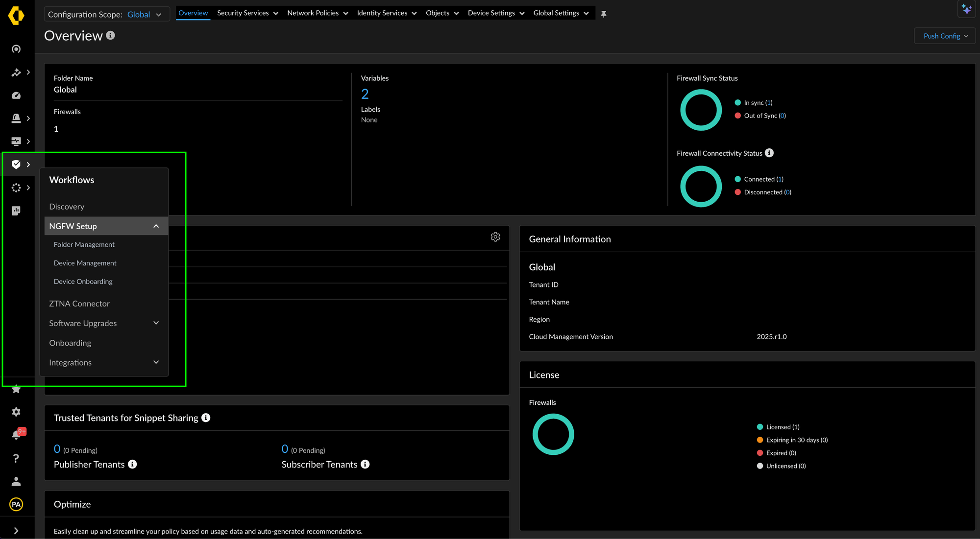Open notifications bell with 9+ badge
The width and height of the screenshot is (980, 539).
point(18,434)
